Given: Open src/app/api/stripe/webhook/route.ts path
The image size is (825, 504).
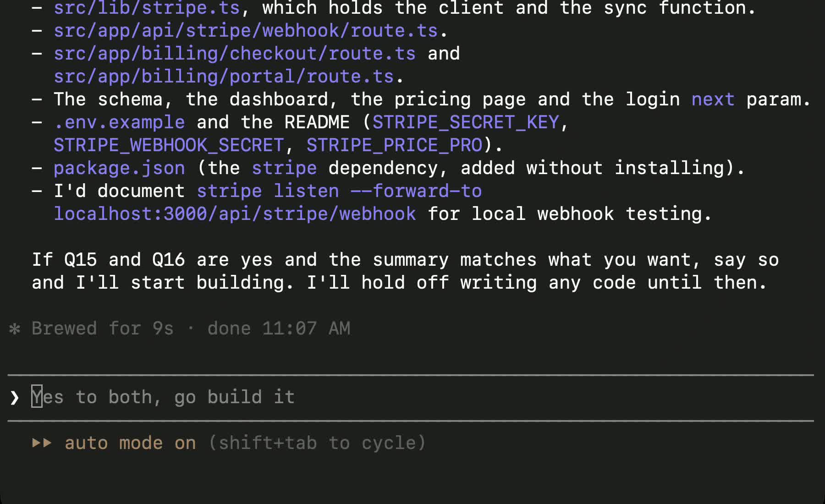Looking at the screenshot, I should pyautogui.click(x=246, y=31).
